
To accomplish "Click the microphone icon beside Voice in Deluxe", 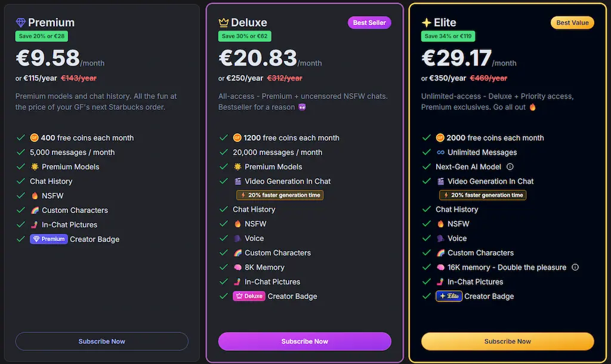I will click(237, 238).
